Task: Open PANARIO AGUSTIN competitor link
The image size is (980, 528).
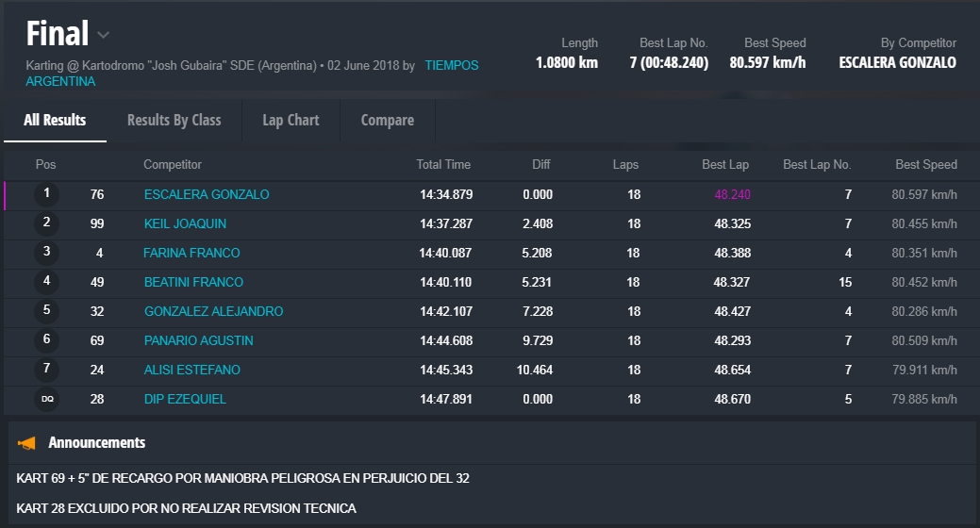Action: [x=198, y=340]
